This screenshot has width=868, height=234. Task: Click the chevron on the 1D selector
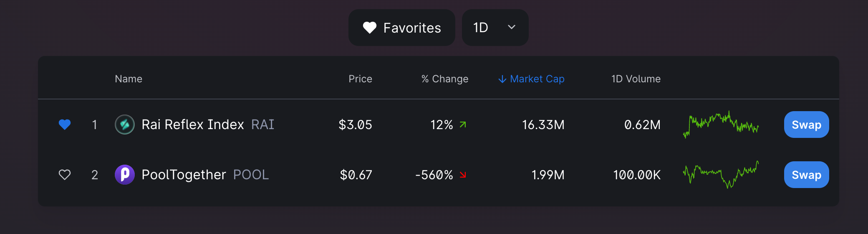point(512,28)
